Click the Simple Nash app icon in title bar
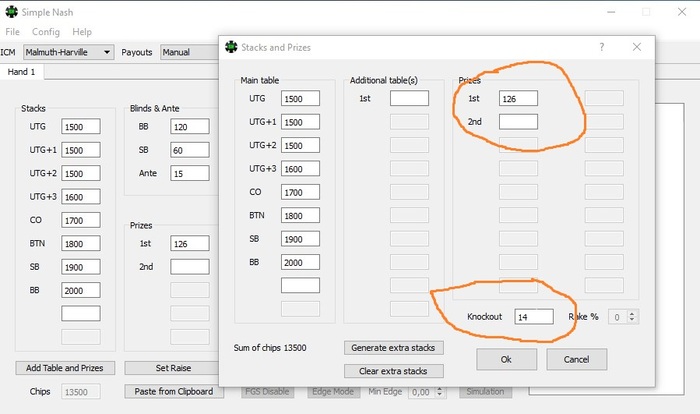This screenshot has width=700, height=414. 11,12
